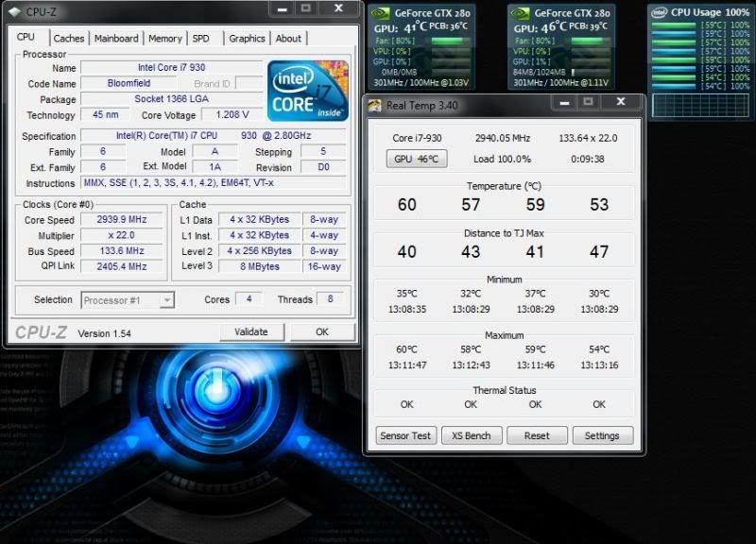Open the SPD tab
Viewport: 756px width, 544px height.
202,38
